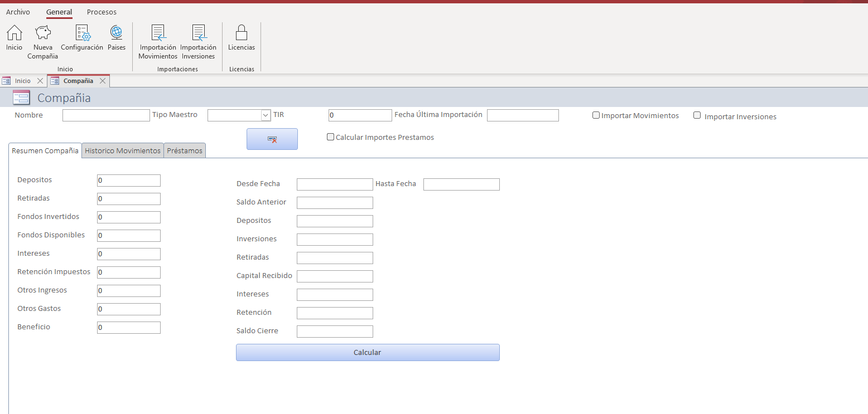Focus the Nombre text field
Screen dimensions: 868x414
click(x=106, y=115)
